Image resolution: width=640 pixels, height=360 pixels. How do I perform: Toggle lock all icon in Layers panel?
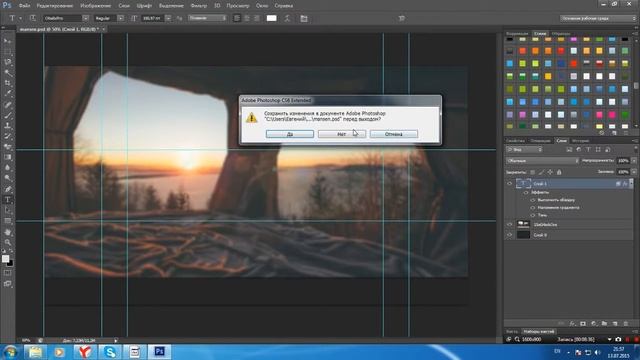(559, 172)
